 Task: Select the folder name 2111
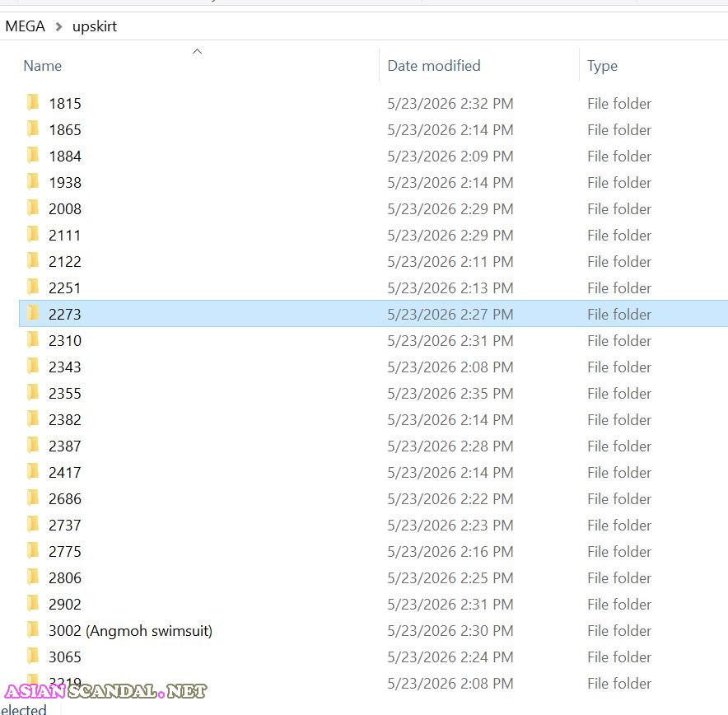coord(65,235)
